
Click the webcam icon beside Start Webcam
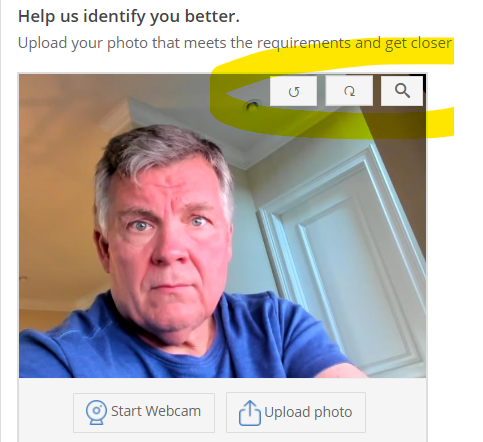(96, 412)
